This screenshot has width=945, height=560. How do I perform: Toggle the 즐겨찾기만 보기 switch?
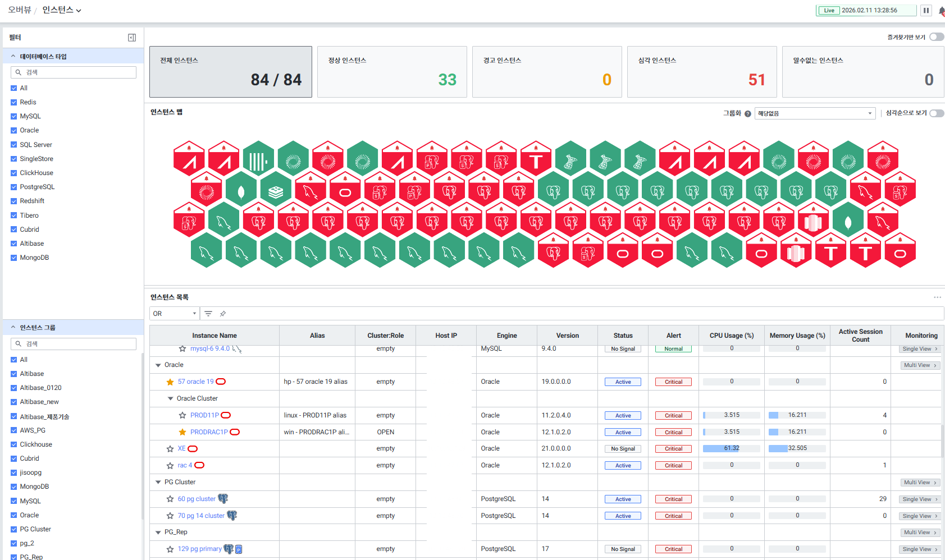[936, 37]
